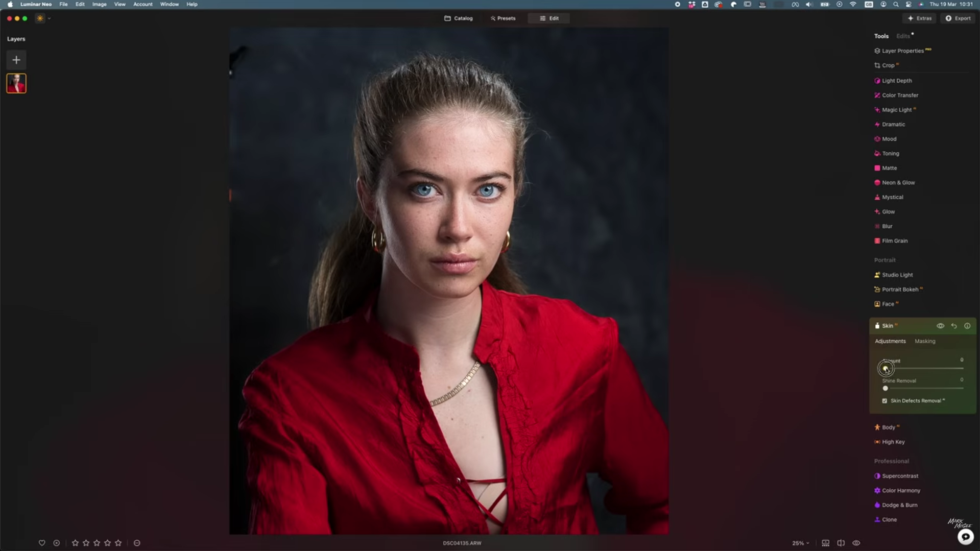980x551 pixels.
Task: Toggle before/after compare view
Action: (x=841, y=543)
